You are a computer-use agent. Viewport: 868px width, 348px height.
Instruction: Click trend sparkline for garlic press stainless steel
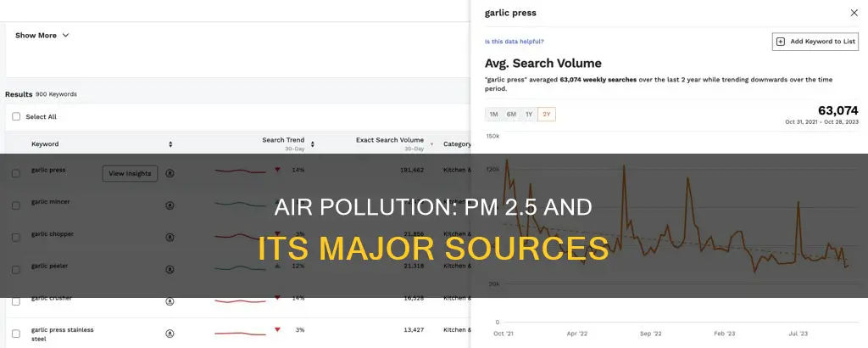[240, 333]
